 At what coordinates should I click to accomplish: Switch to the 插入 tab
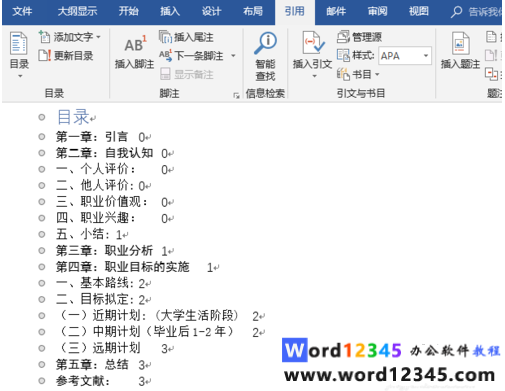[170, 12]
